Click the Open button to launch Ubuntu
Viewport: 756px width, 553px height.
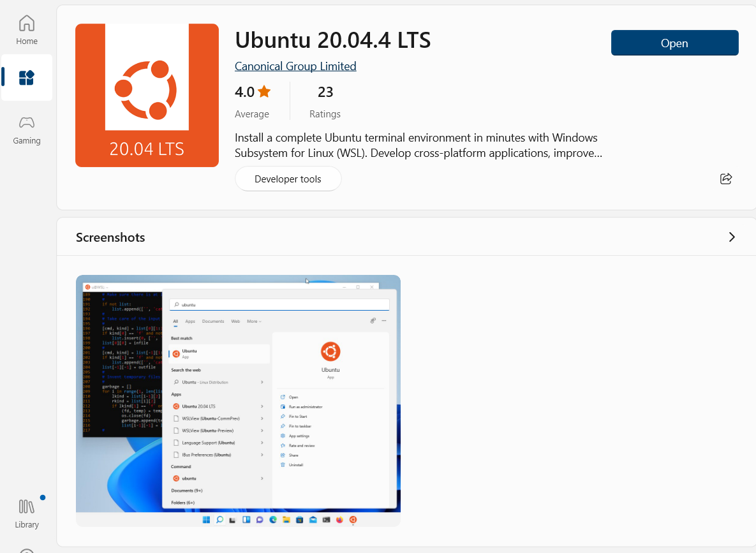pyautogui.click(x=674, y=43)
